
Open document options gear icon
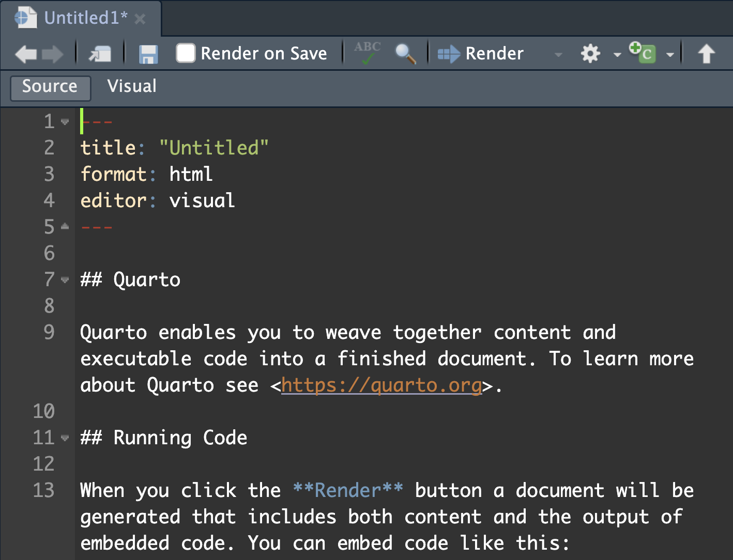tap(590, 54)
